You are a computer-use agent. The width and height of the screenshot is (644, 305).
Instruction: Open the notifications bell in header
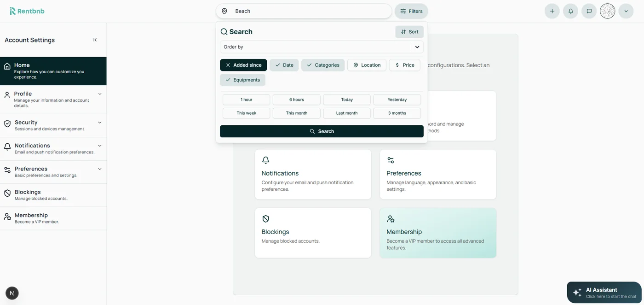pyautogui.click(x=570, y=11)
